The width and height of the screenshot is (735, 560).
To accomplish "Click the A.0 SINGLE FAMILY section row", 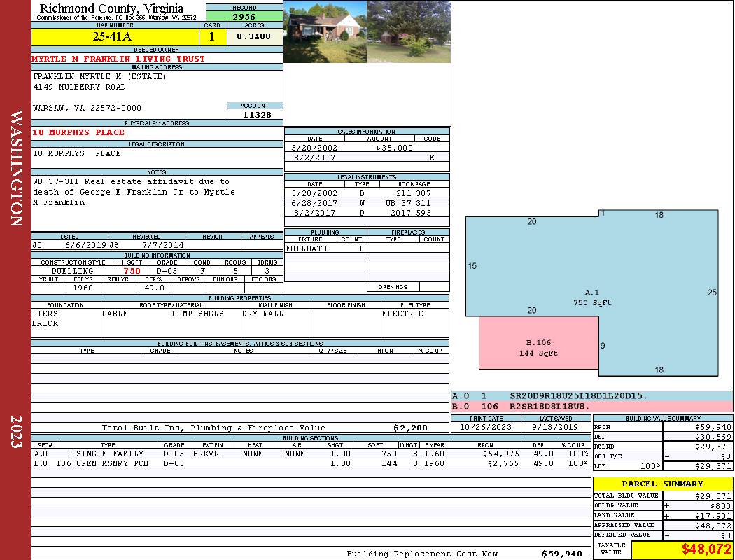I will click(311, 454).
